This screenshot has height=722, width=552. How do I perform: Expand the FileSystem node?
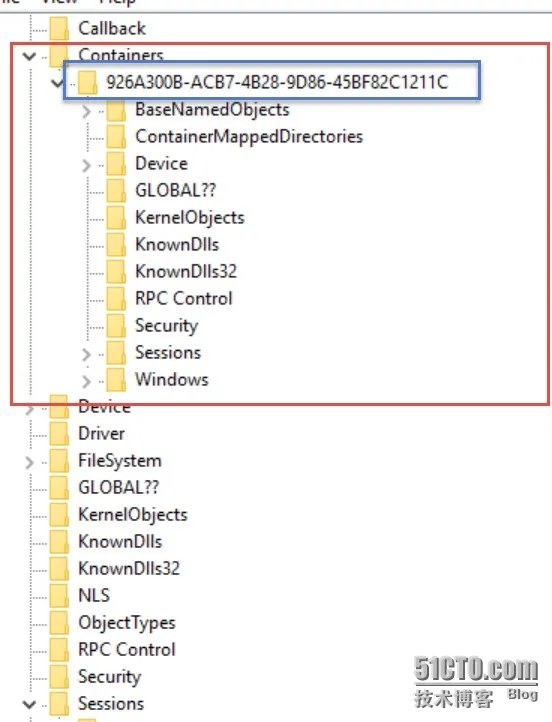pyautogui.click(x=29, y=462)
